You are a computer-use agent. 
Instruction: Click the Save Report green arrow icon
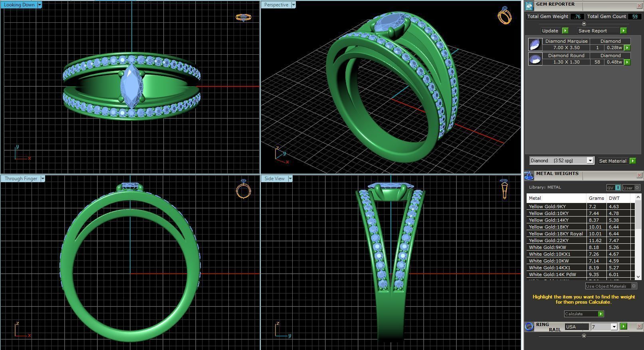pos(623,31)
